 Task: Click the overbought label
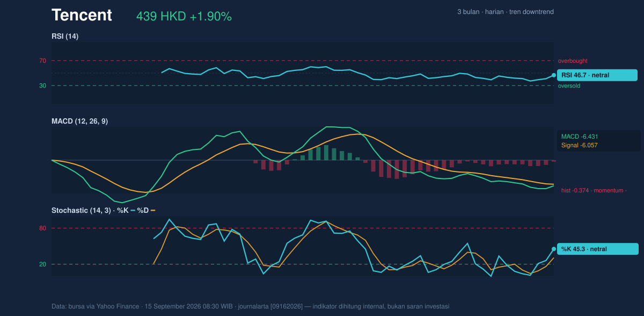click(x=573, y=61)
